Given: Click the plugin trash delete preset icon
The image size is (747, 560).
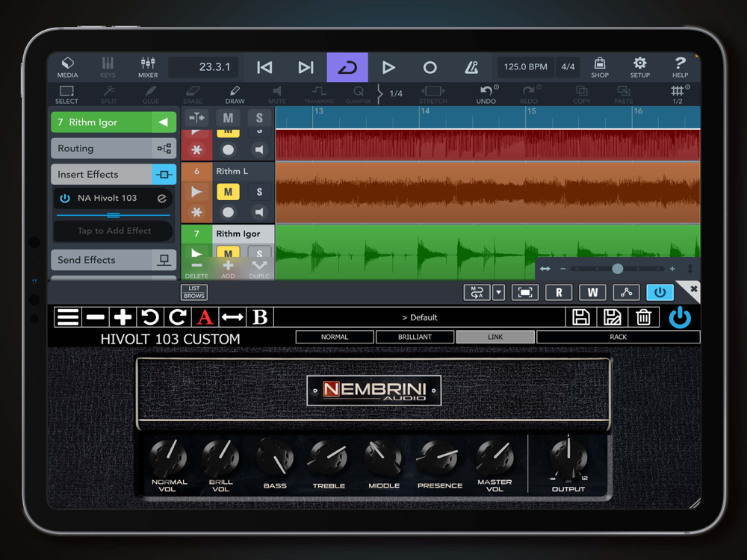Looking at the screenshot, I should pyautogui.click(x=643, y=317).
